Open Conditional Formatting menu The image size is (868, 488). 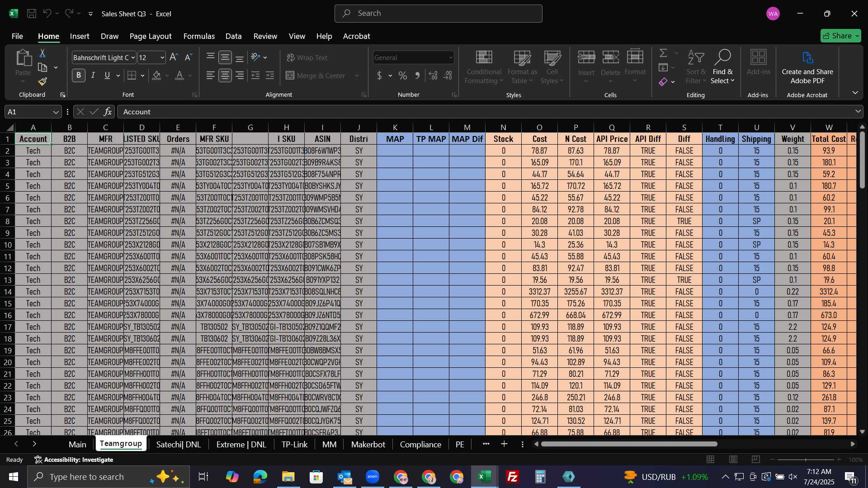484,67
